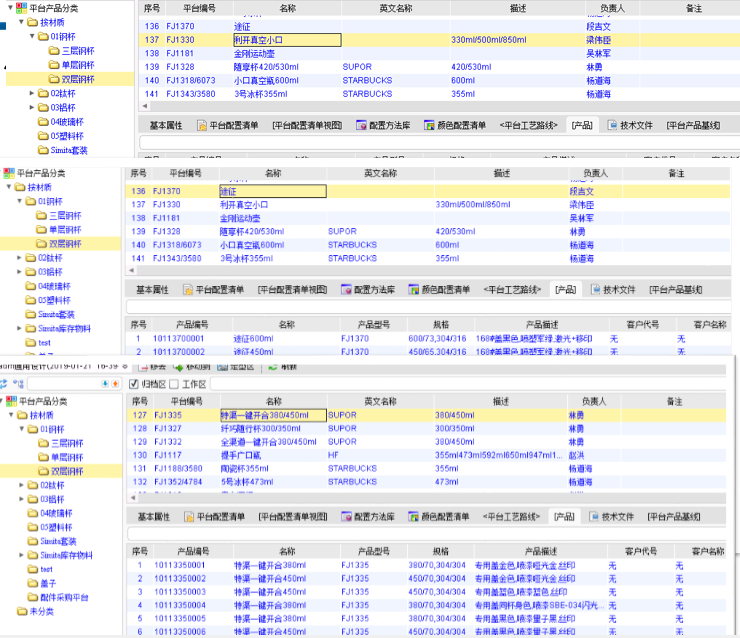Viewport: 740px width, 638px height.
Task: Click 配置方法库 icon above the 途征600ml product list
Action: pyautogui.click(x=348, y=289)
